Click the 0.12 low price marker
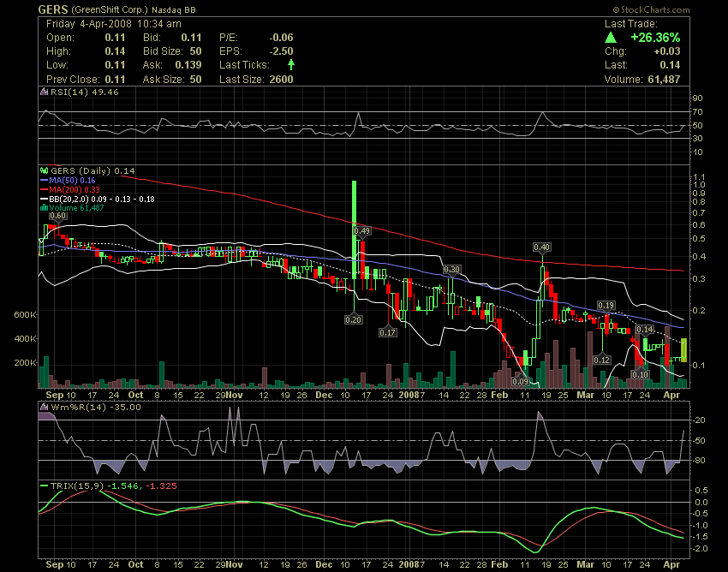Viewport: 728px width, 572px height. (x=602, y=360)
